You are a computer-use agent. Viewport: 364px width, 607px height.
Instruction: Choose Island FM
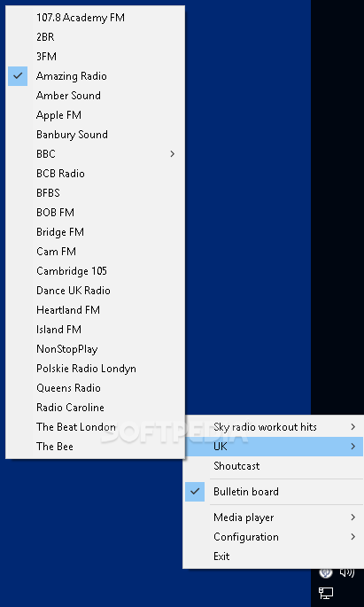pyautogui.click(x=95, y=330)
